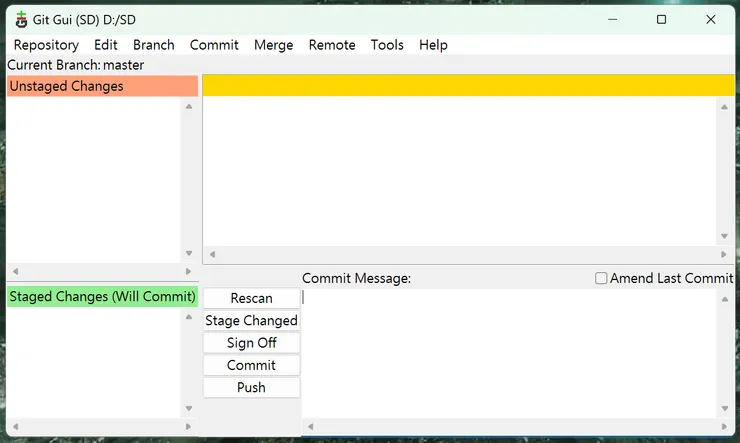Screen dimensions: 740x443
Task: Click right arrow of commit message horizontal scrollbar
Action: coord(724,426)
